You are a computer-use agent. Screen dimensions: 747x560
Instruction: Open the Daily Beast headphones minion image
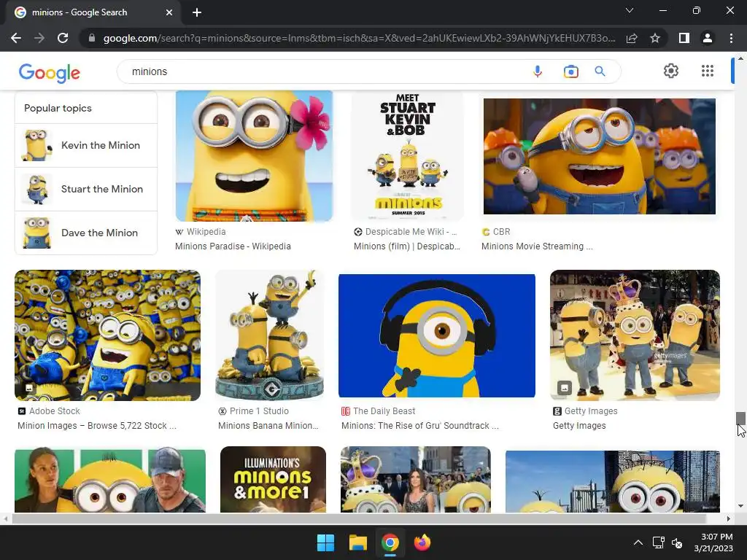click(x=437, y=335)
